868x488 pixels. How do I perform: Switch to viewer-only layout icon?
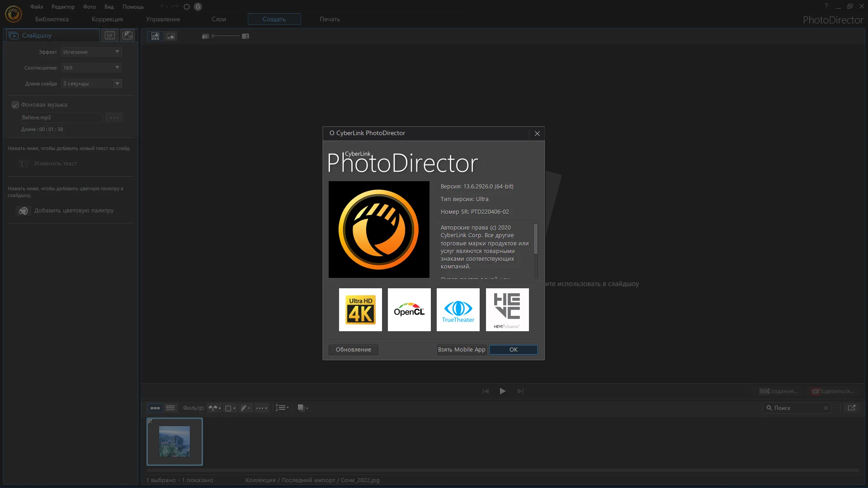coord(170,36)
